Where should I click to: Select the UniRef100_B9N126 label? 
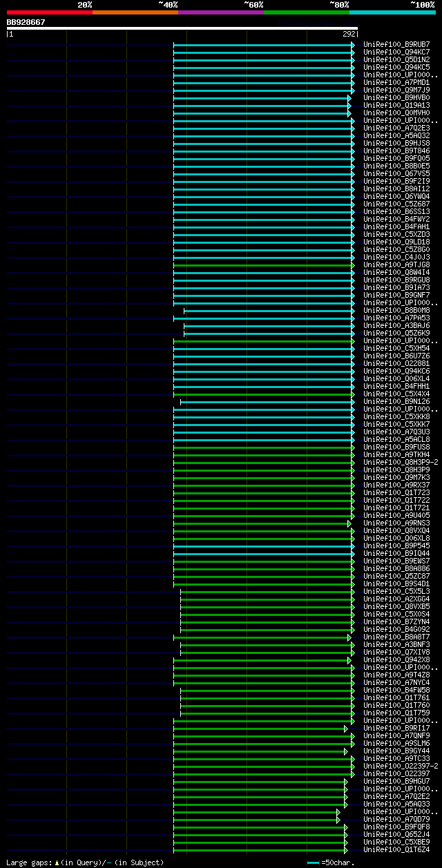[396, 401]
